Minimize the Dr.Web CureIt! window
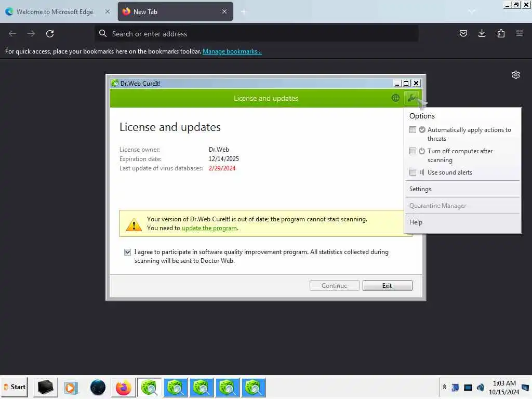The width and height of the screenshot is (532, 399). (x=397, y=83)
